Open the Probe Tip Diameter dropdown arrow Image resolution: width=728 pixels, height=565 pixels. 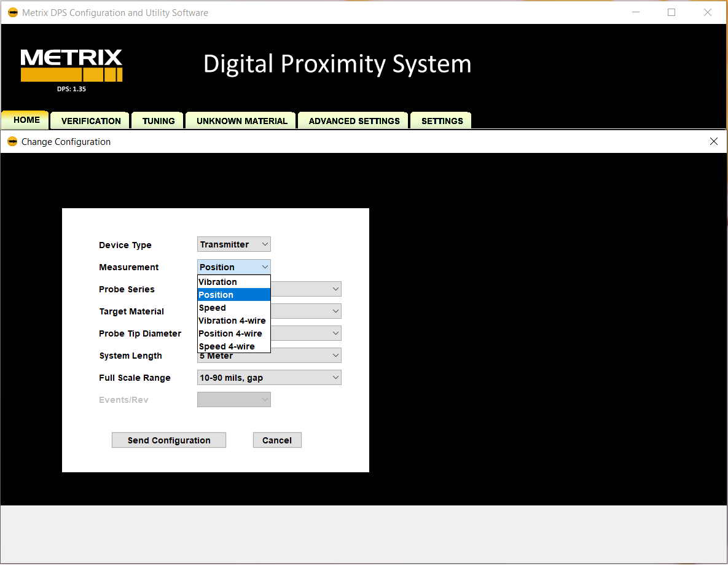click(335, 333)
